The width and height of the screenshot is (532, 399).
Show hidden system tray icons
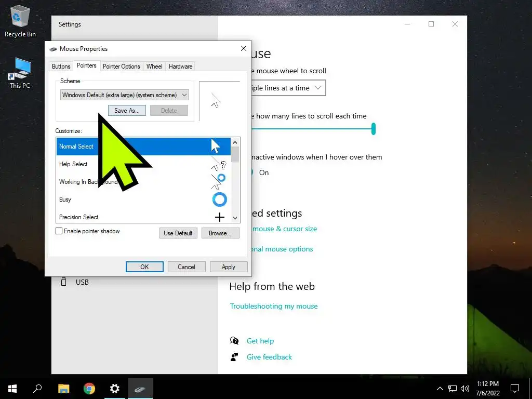click(x=440, y=389)
